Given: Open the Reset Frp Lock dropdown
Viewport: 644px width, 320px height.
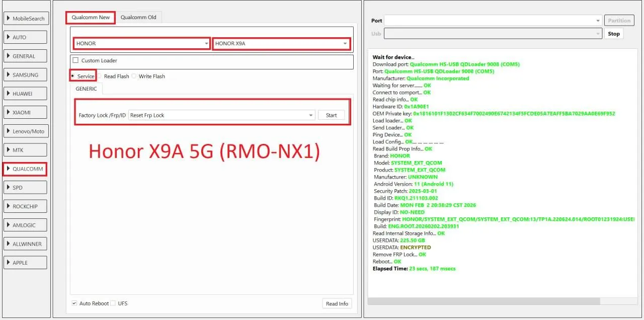Looking at the screenshot, I should pos(221,115).
